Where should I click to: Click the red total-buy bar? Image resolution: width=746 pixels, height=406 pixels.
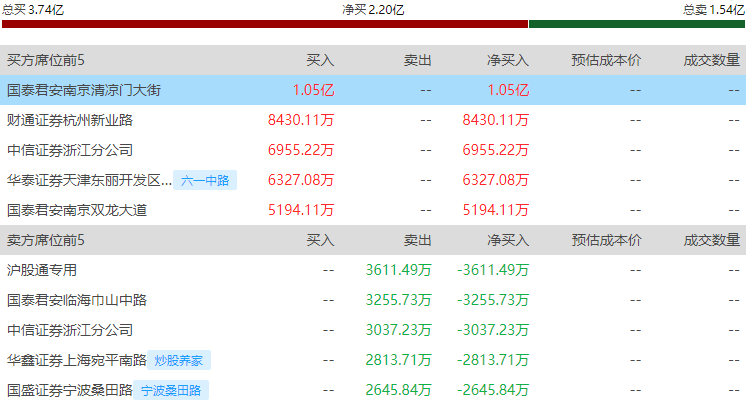pyautogui.click(x=265, y=24)
